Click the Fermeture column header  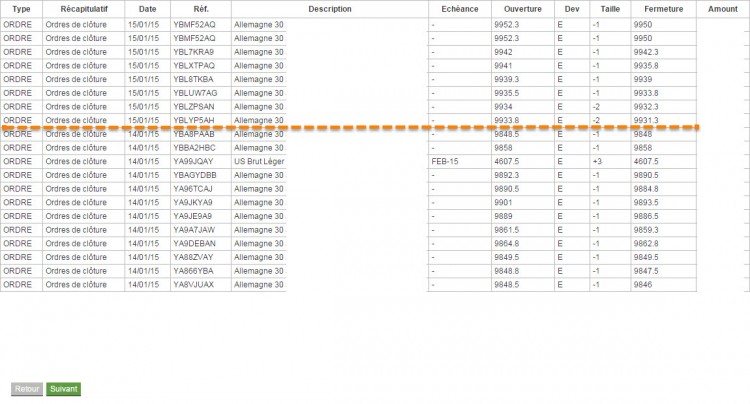[663, 9]
